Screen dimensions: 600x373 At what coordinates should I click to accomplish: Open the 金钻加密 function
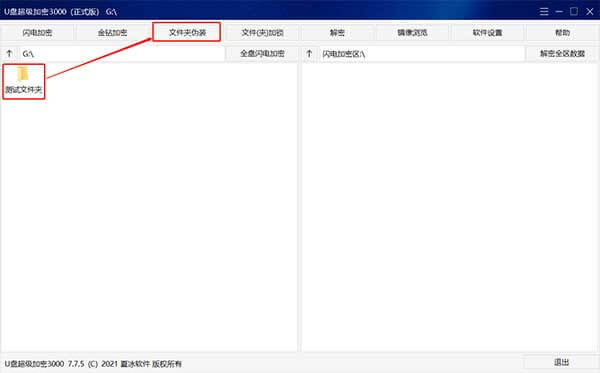[112, 33]
